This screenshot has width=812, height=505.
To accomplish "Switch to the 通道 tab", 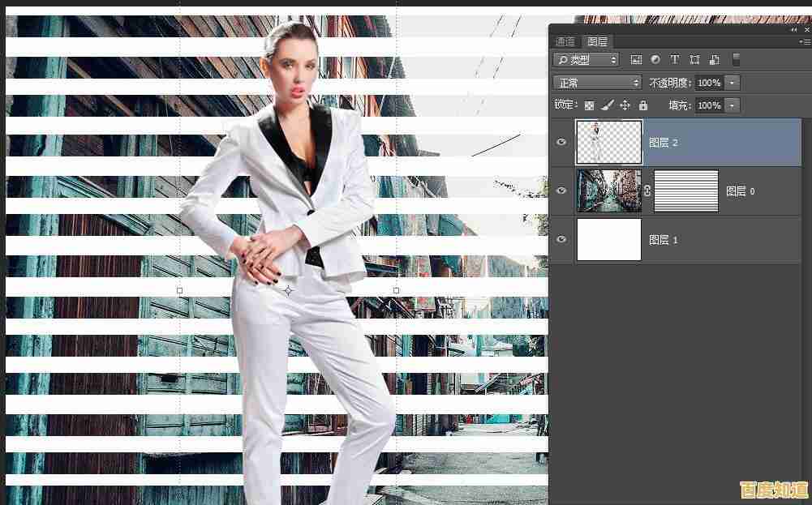I will point(565,41).
